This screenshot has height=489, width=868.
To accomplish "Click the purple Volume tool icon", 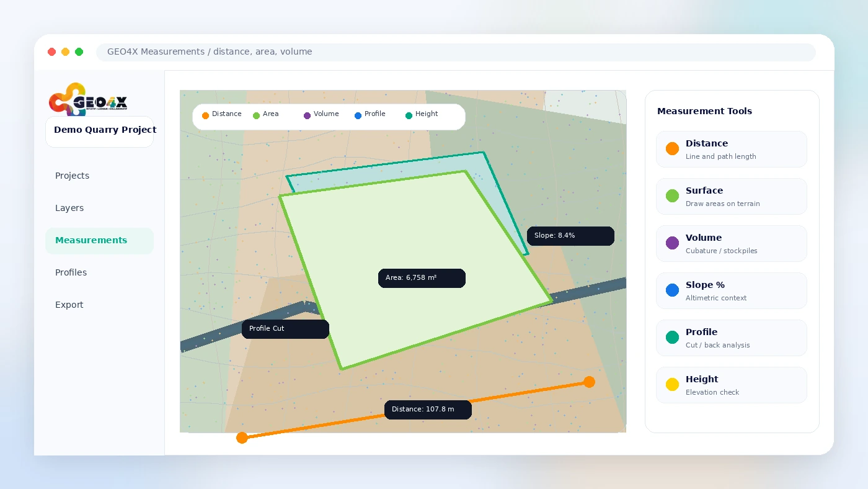I will point(672,243).
